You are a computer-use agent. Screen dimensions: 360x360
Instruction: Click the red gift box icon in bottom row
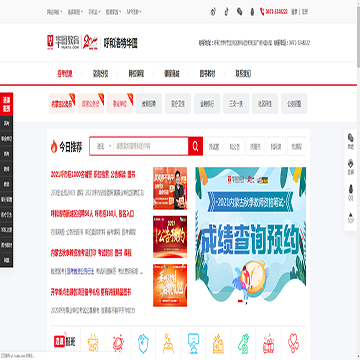[269, 344]
